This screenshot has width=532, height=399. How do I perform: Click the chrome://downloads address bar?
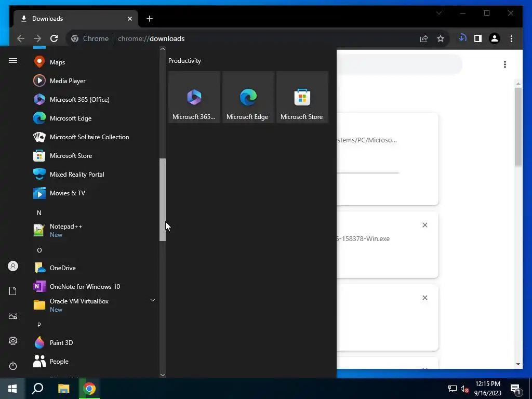coord(258,38)
